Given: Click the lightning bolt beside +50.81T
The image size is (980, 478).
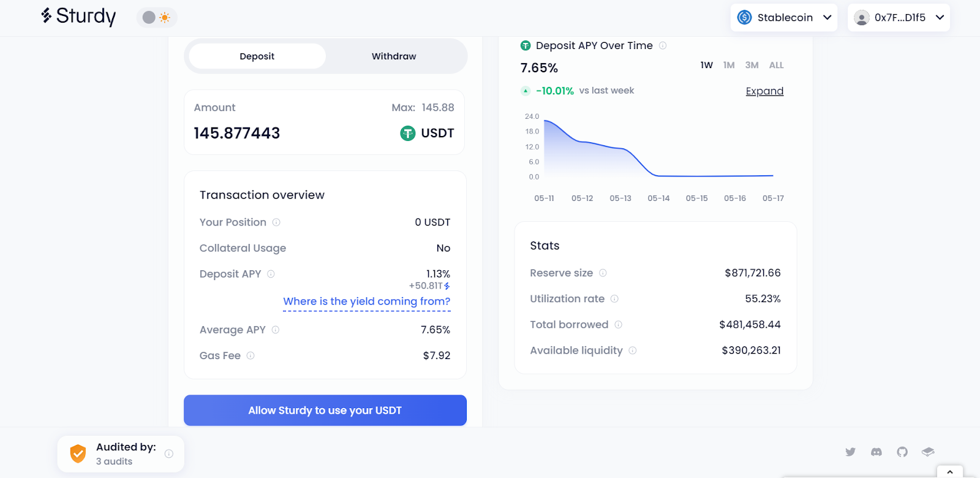Looking at the screenshot, I should [447, 286].
